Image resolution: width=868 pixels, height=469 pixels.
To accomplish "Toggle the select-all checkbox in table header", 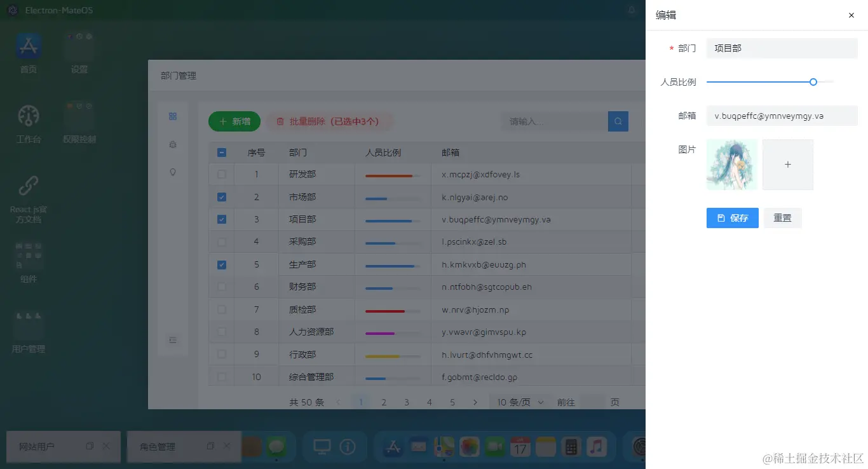I will click(221, 152).
